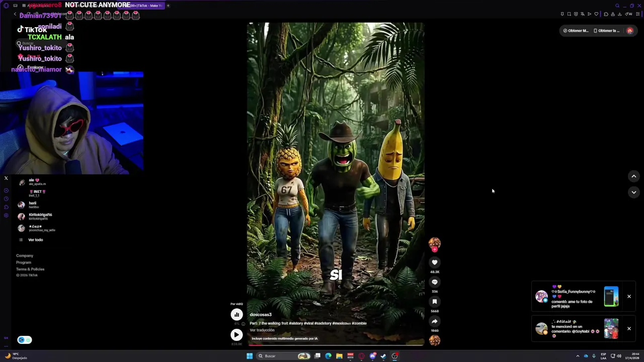Click the browser pin icon in the toolbar
The height and width of the screenshot is (362, 644).
(x=562, y=14)
